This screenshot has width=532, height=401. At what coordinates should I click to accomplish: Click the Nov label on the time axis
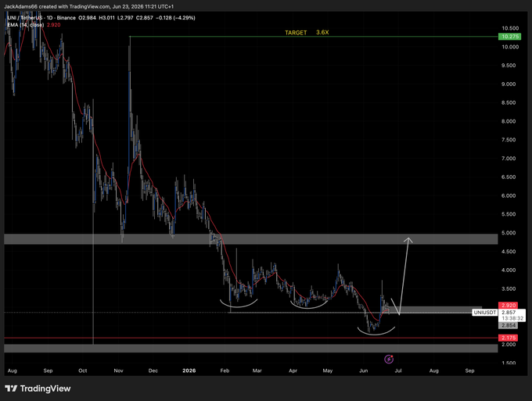pos(118,371)
